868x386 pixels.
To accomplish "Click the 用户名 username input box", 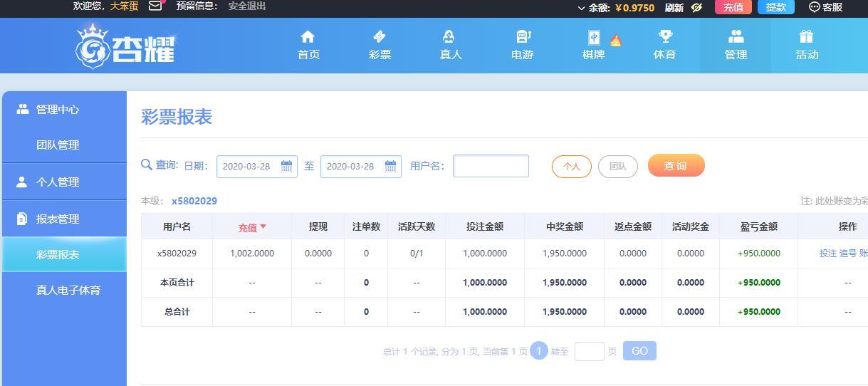I will tap(491, 166).
